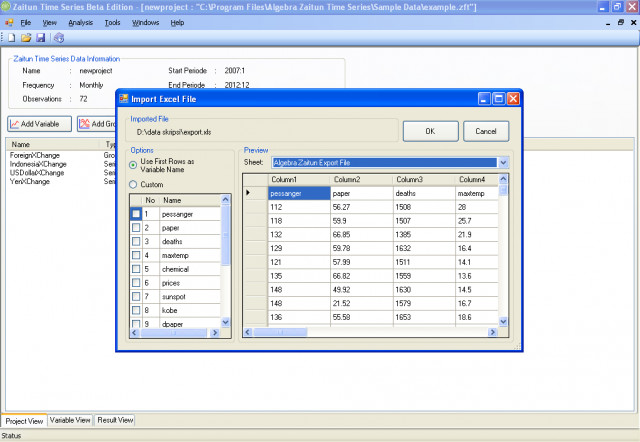Cancel the Import Excel File dialog

click(x=486, y=131)
